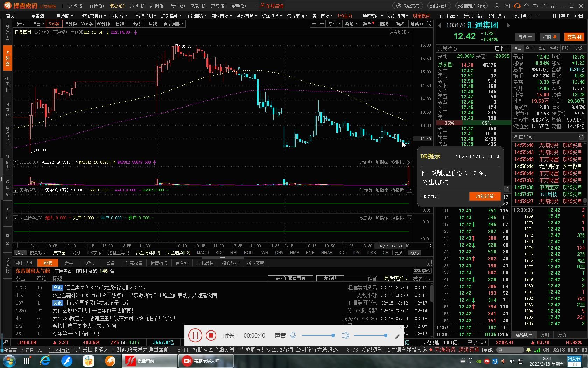Screen dimensions: 588x368
Task: Jump timeline to end double-right arrow
Action: pyautogui.click(x=430, y=246)
